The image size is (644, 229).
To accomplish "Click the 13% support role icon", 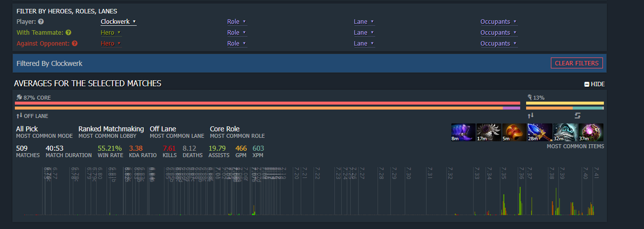I will point(530,97).
